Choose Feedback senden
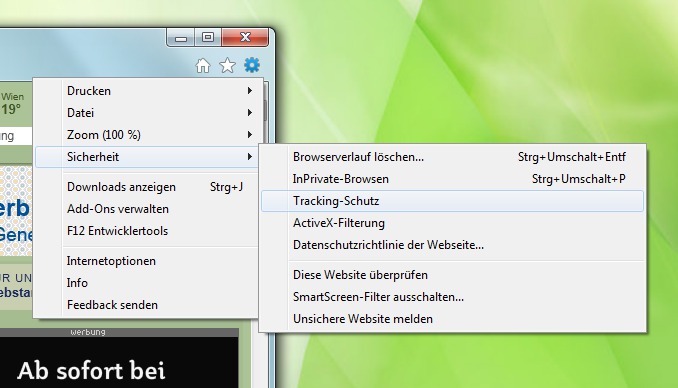The image size is (678, 388). click(x=148, y=305)
